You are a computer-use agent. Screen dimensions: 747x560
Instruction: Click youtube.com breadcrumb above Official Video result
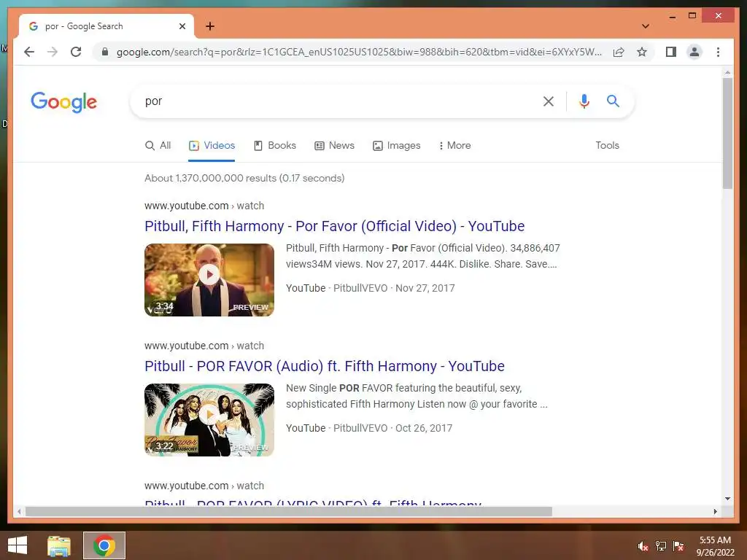[204, 206]
